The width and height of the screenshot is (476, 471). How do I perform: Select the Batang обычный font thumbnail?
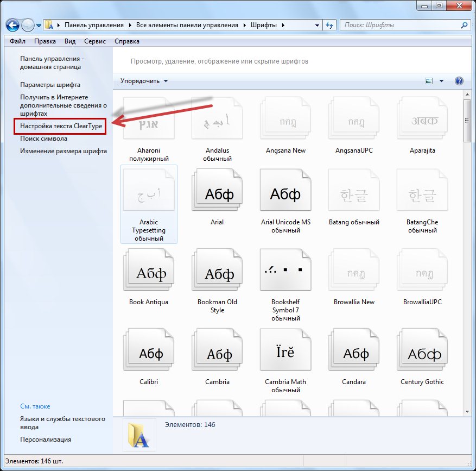pyautogui.click(x=353, y=194)
